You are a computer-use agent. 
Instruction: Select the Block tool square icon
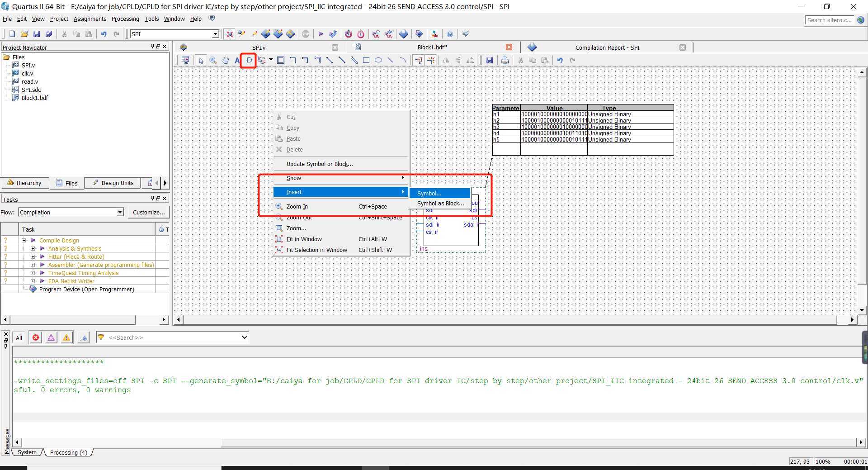coord(280,60)
